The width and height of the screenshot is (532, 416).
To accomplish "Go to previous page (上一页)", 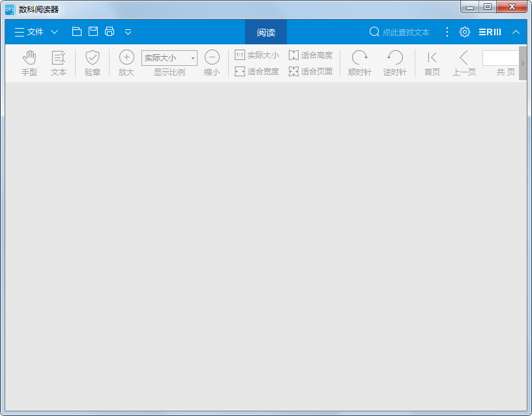I will tap(464, 63).
